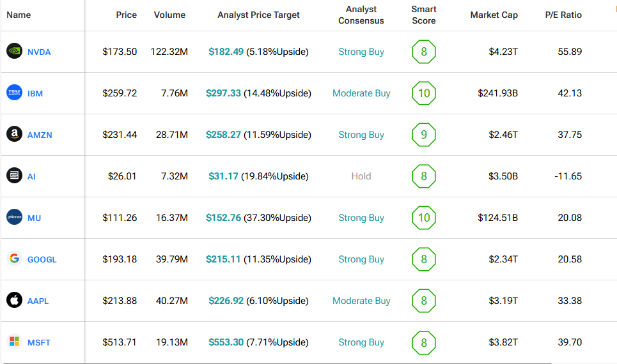Click the Micron logo icon
This screenshot has width=617, height=364.
click(x=14, y=217)
